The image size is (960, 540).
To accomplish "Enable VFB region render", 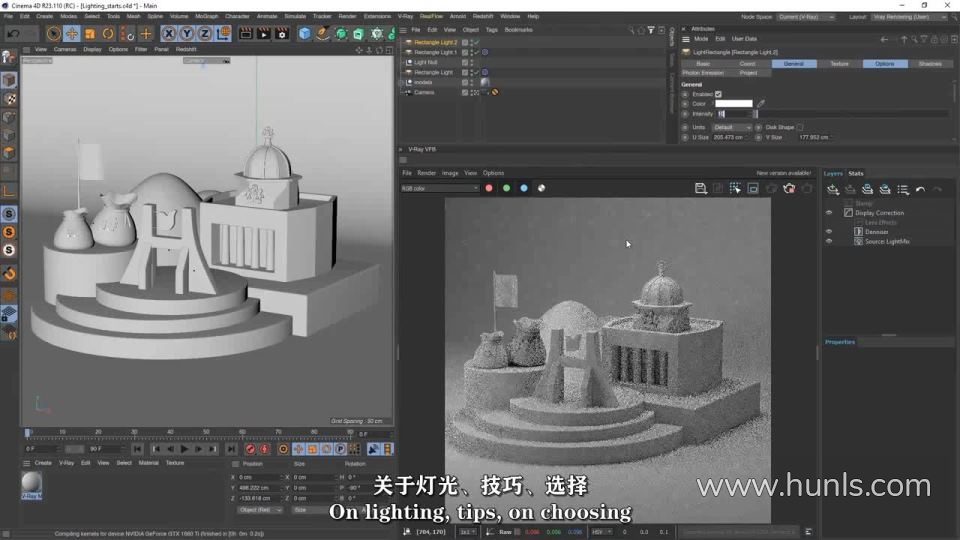I will [754, 189].
